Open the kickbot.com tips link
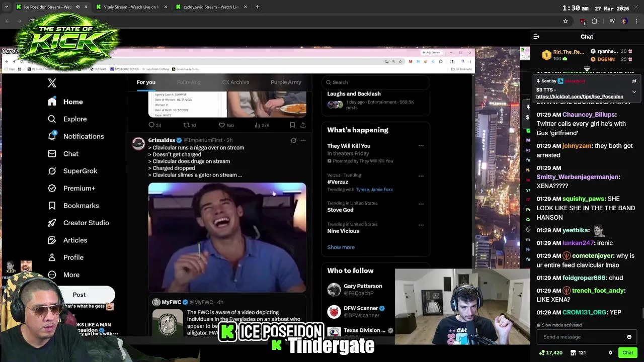The width and height of the screenshot is (644, 362). (580, 97)
